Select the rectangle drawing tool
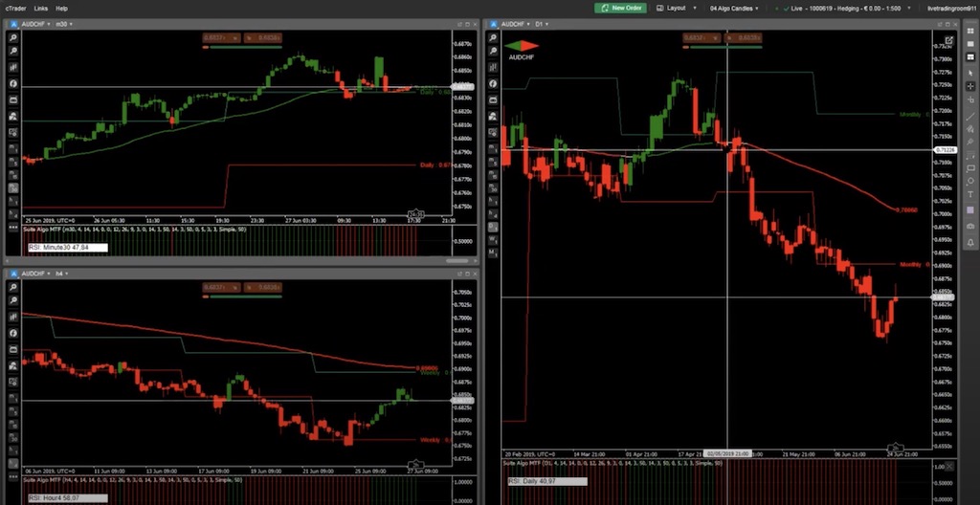980x505 pixels. pos(970,168)
